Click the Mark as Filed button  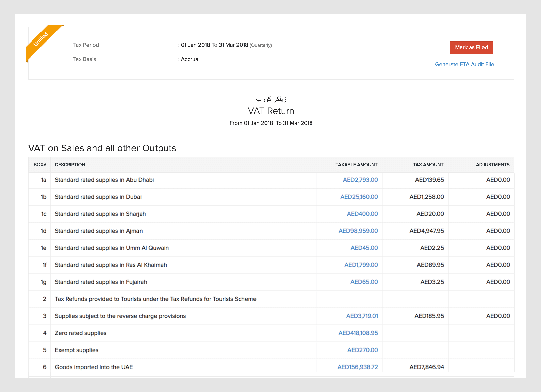click(x=471, y=47)
